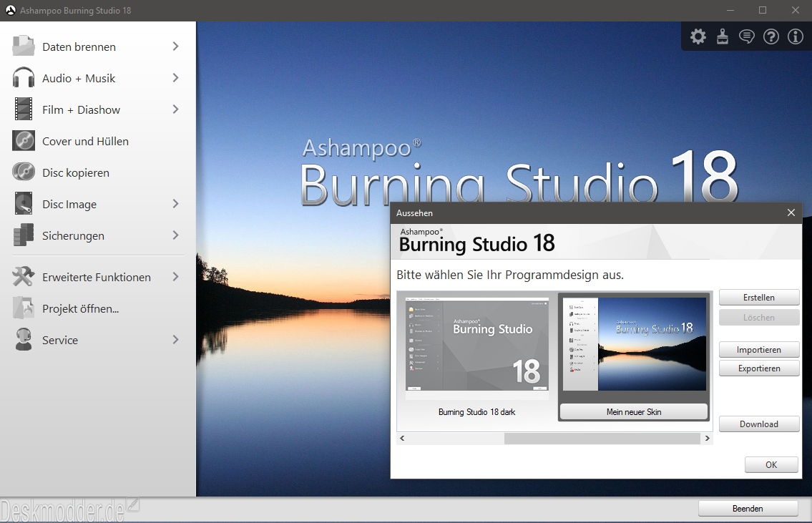Click the Importieren button
Screen dimensions: 812x523
758,350
